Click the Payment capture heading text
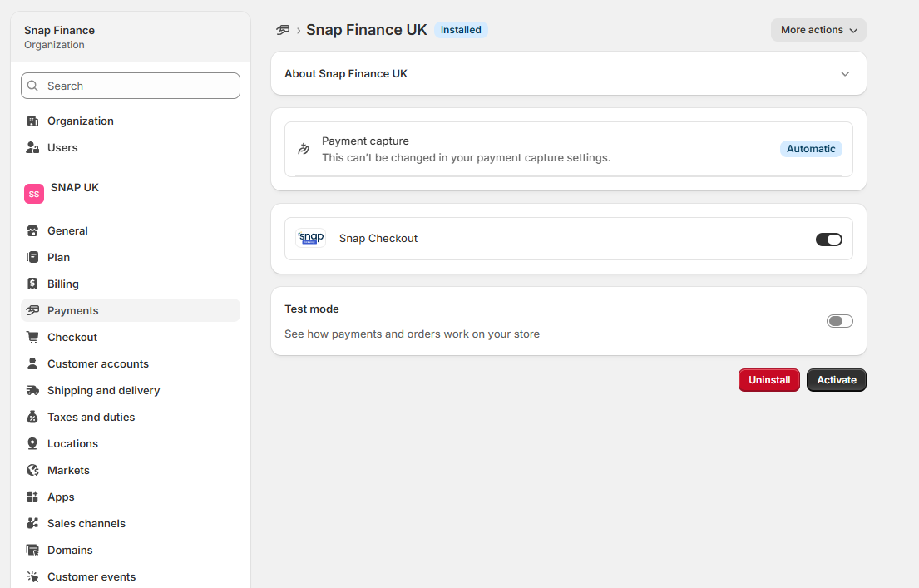Screen dimensions: 919x588 tap(365, 141)
